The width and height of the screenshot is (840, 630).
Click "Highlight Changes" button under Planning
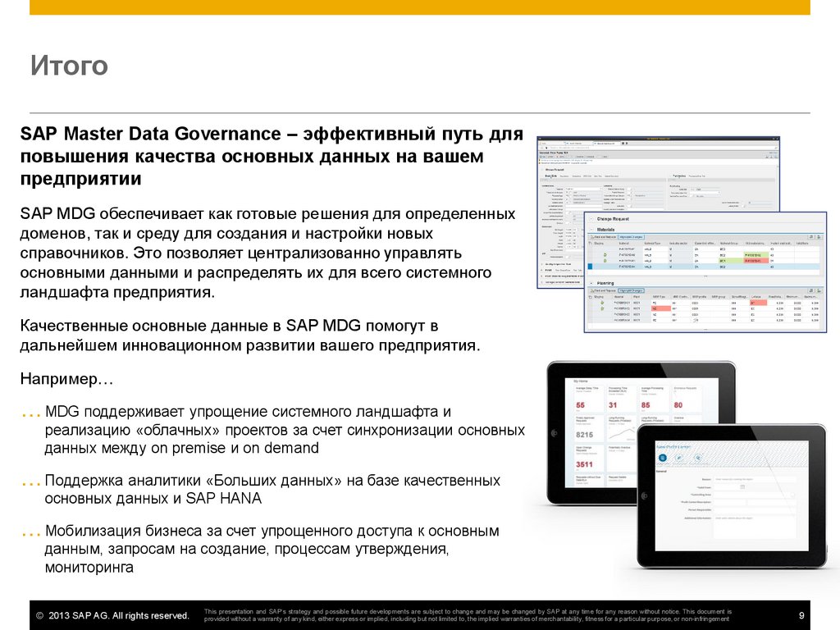click(x=631, y=290)
